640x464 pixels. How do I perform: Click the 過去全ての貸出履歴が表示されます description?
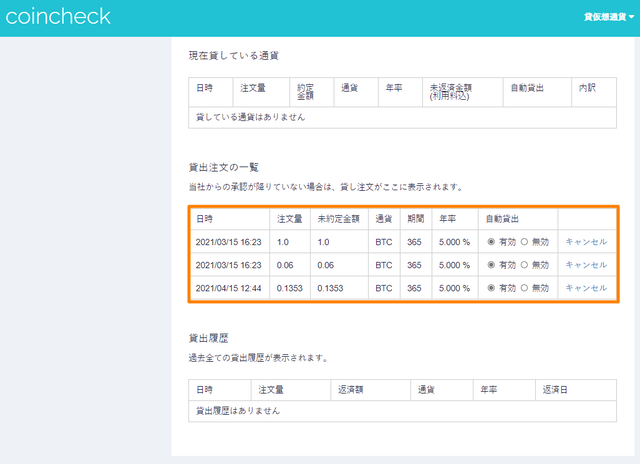point(259,358)
